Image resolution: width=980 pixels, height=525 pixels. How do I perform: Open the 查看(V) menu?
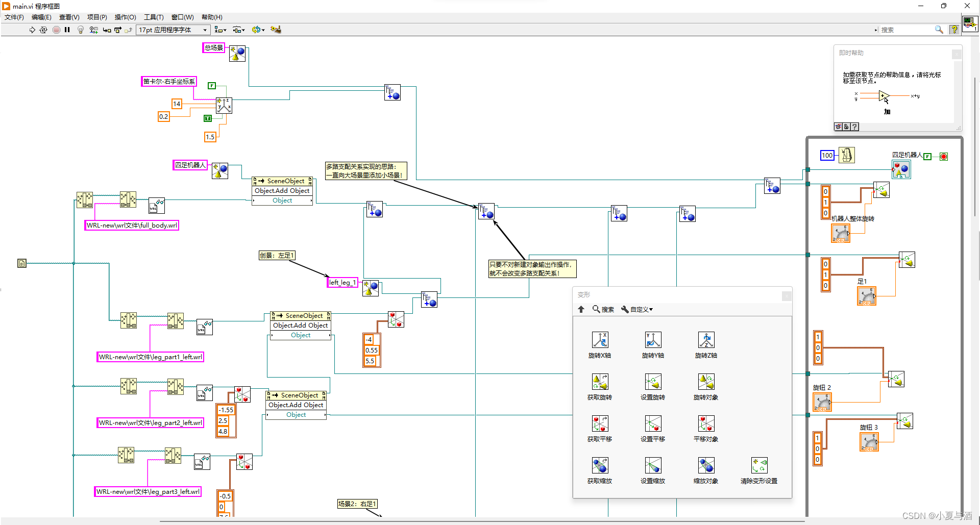[x=69, y=17]
